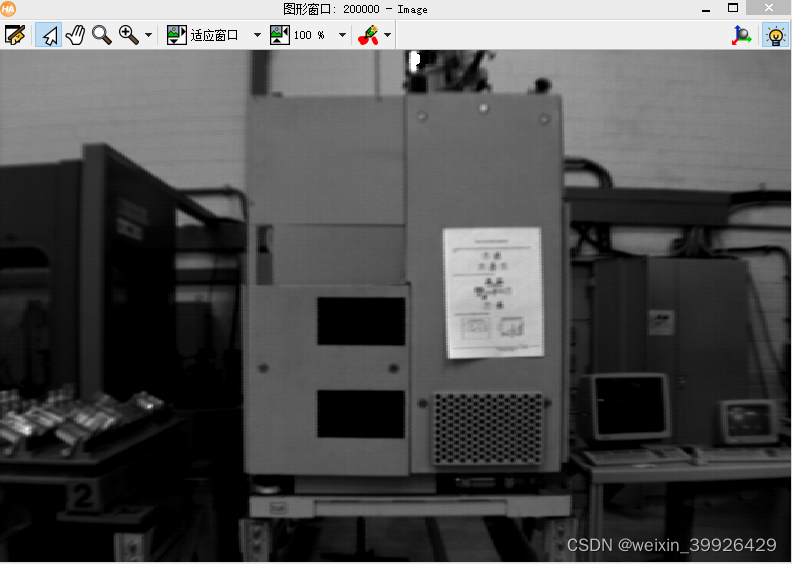Choose the magnifying glass tool
Screen dimensions: 792x564
[x=102, y=35]
